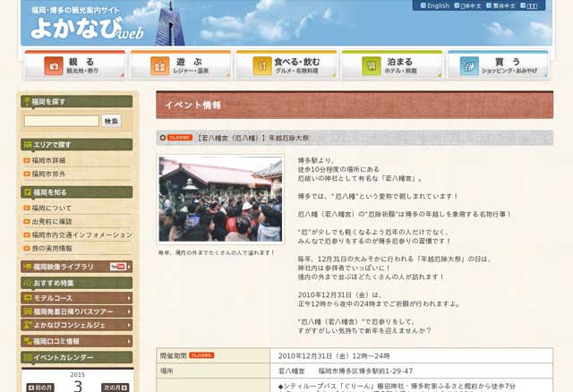Click the CLOSED badge in 開催期間 row
The height and width of the screenshot is (392, 573).
click(x=201, y=355)
